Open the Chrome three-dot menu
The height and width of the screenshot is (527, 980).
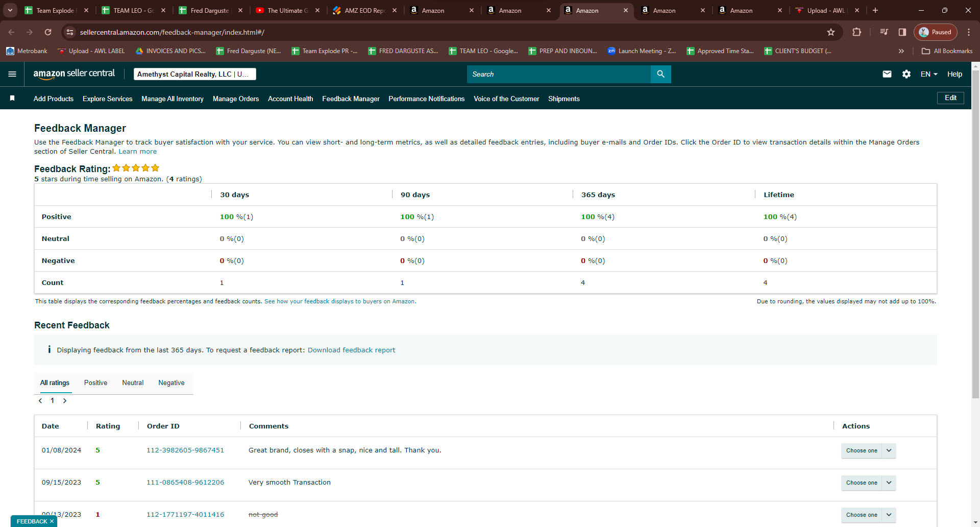point(969,32)
